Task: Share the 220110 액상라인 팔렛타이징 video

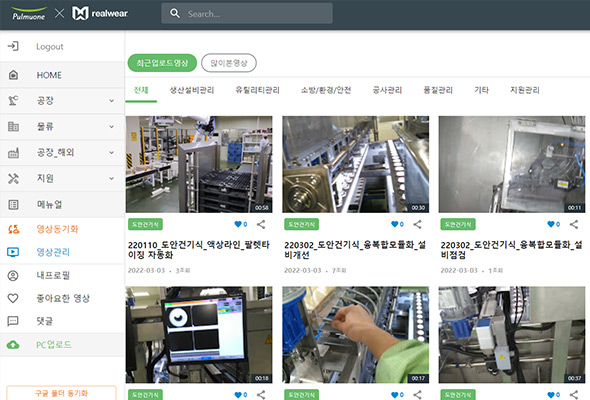Action: [x=261, y=225]
